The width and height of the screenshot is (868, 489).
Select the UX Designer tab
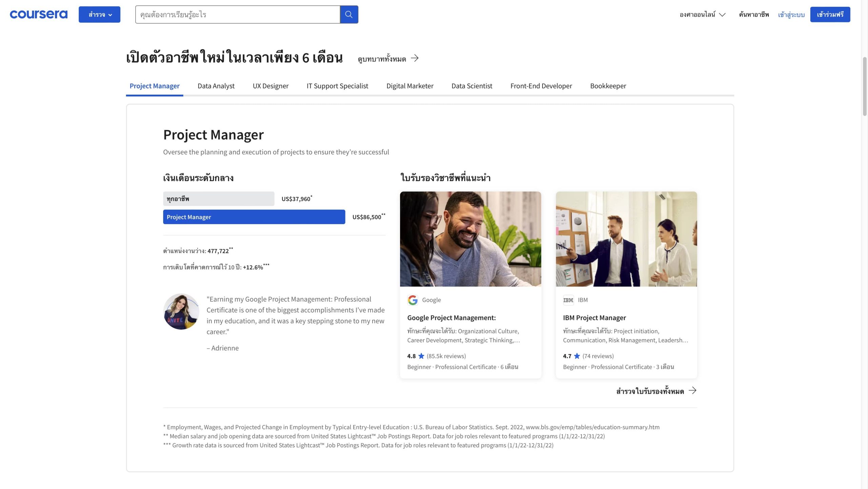[x=270, y=86]
